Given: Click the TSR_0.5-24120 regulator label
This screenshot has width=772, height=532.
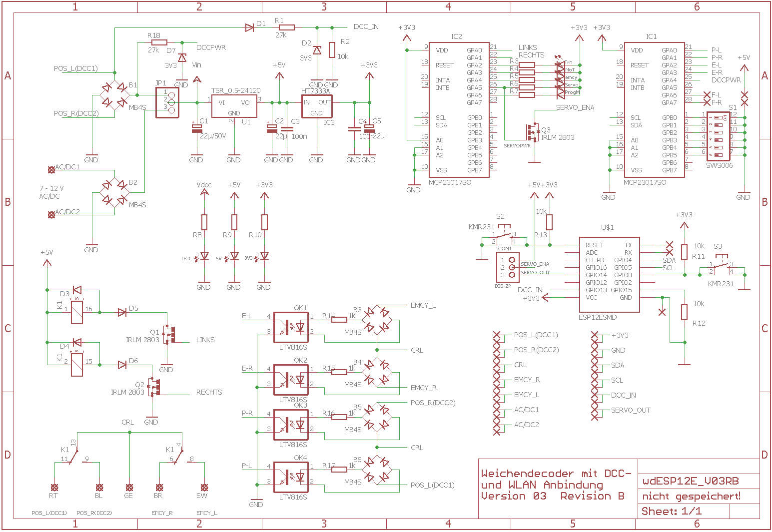Looking at the screenshot, I should [235, 90].
